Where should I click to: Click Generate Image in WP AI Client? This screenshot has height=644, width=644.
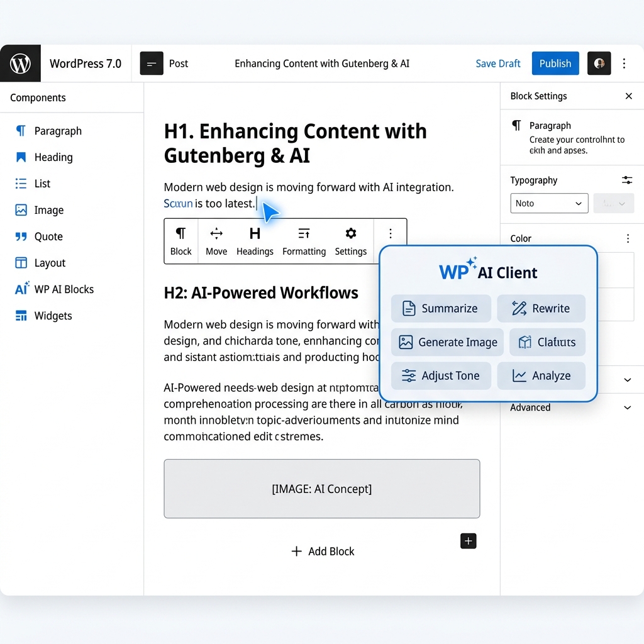[x=447, y=342]
